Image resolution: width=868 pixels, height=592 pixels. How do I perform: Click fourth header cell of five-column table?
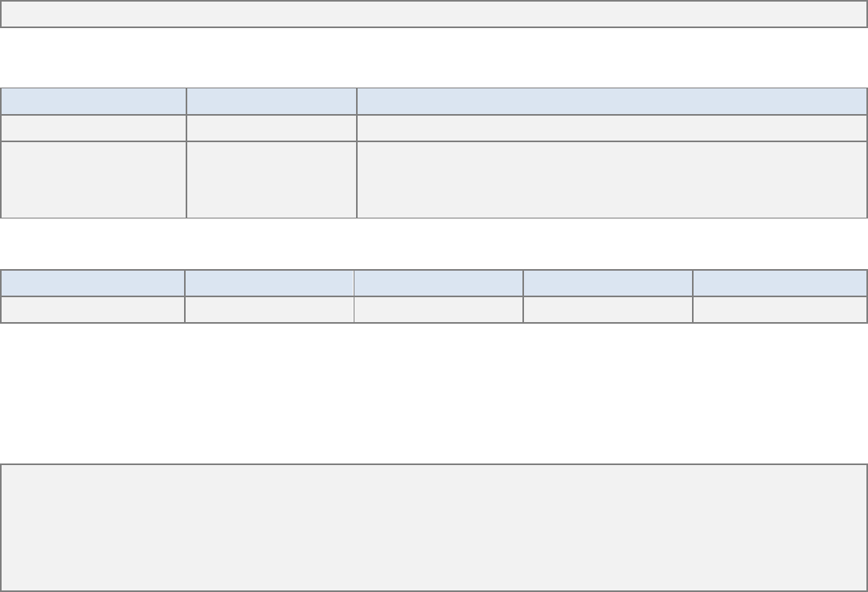pyautogui.click(x=608, y=284)
